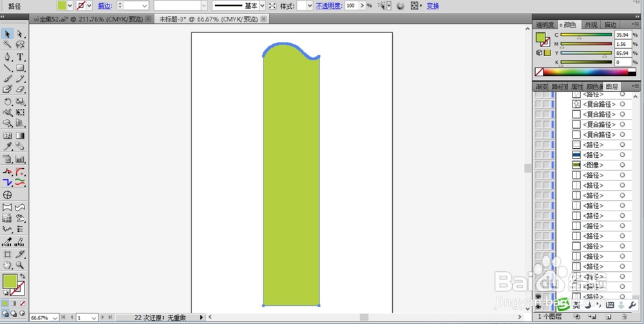The image size is (644, 324).
Task: Select the Blob Brush tool
Action: pyautogui.click(x=7, y=89)
